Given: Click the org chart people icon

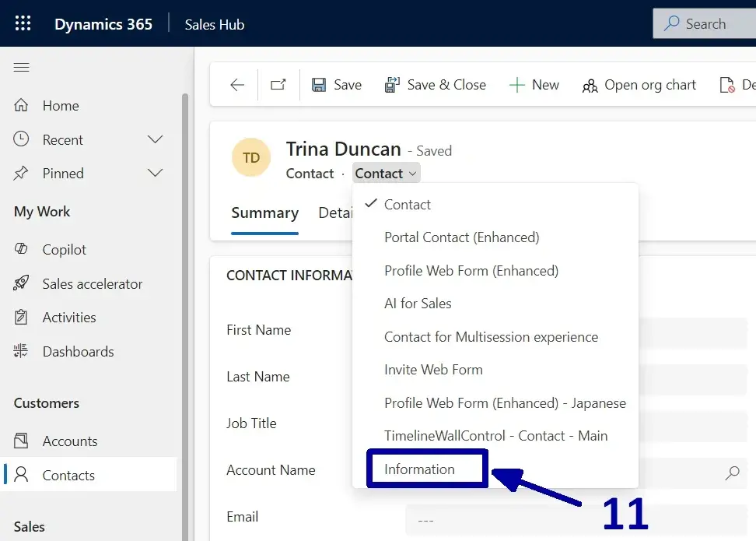Looking at the screenshot, I should pyautogui.click(x=590, y=86).
